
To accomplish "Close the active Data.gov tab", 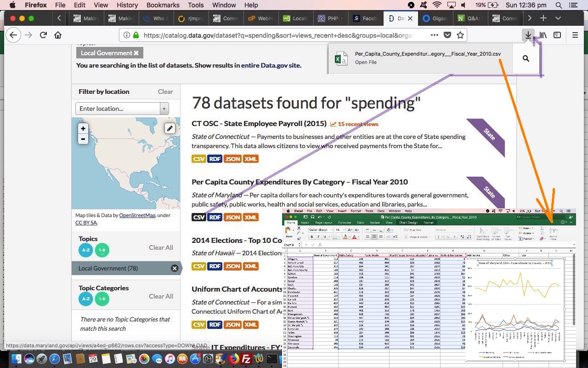I will pos(411,18).
